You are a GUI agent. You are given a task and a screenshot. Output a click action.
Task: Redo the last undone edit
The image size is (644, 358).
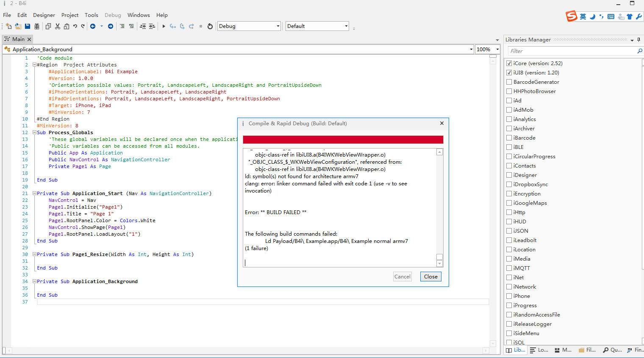tap(83, 26)
